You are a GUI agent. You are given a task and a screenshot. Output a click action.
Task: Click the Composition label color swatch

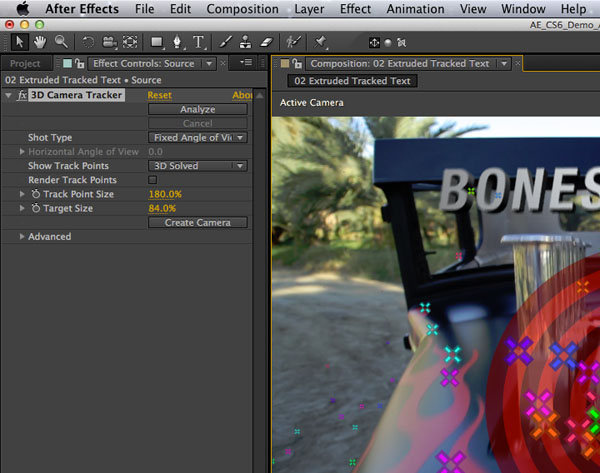click(285, 63)
